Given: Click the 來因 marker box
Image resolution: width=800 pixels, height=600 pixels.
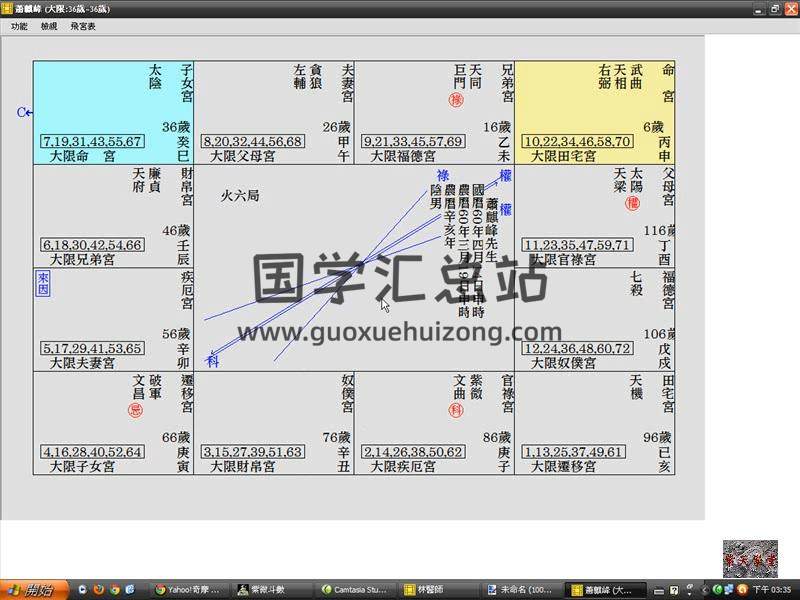Looking at the screenshot, I should tap(43, 283).
